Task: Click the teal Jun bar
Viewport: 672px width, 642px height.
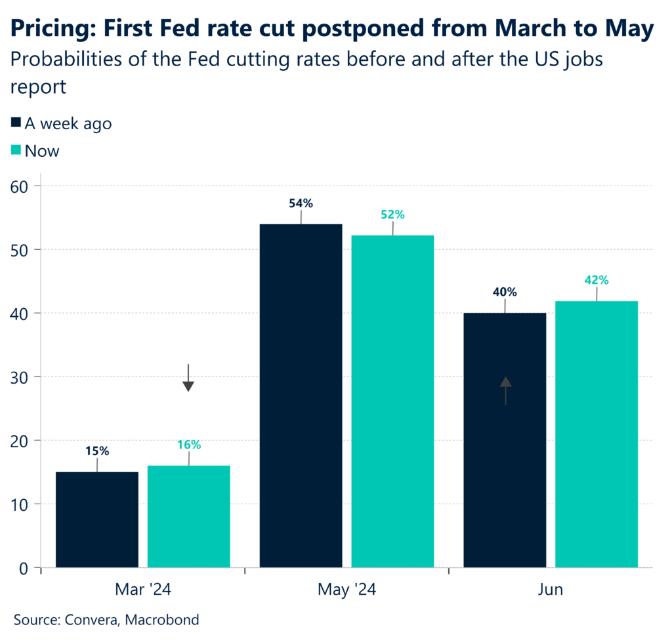Action: pos(597,434)
